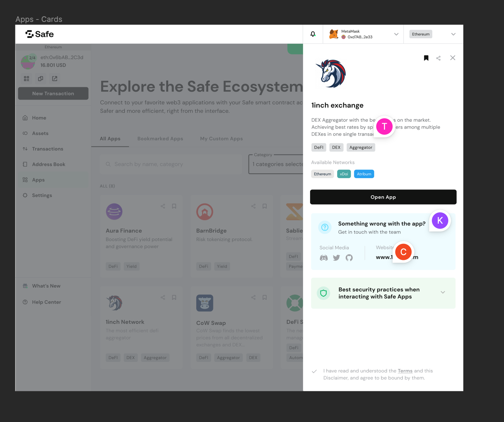Viewport: 504px width, 422px height.
Task: Copy the Safe address icon
Action: (x=40, y=79)
